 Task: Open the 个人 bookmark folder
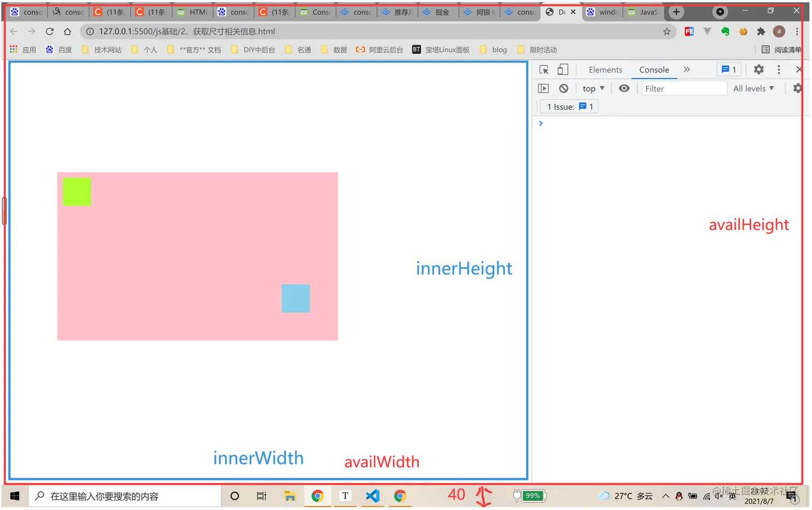click(x=144, y=50)
